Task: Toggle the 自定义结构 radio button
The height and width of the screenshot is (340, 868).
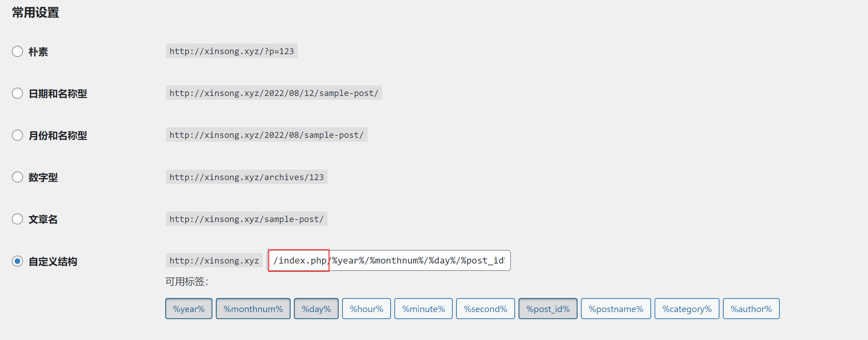Action: point(17,261)
